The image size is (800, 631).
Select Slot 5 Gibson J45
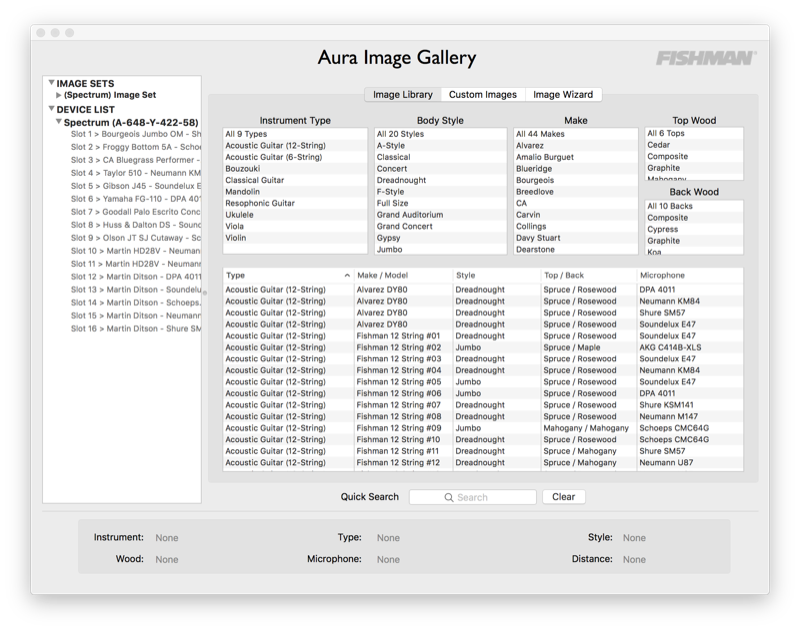[136, 186]
